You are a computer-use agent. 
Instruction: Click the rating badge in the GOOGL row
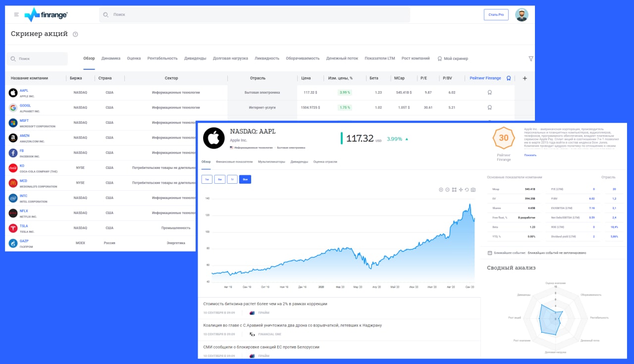(x=489, y=107)
